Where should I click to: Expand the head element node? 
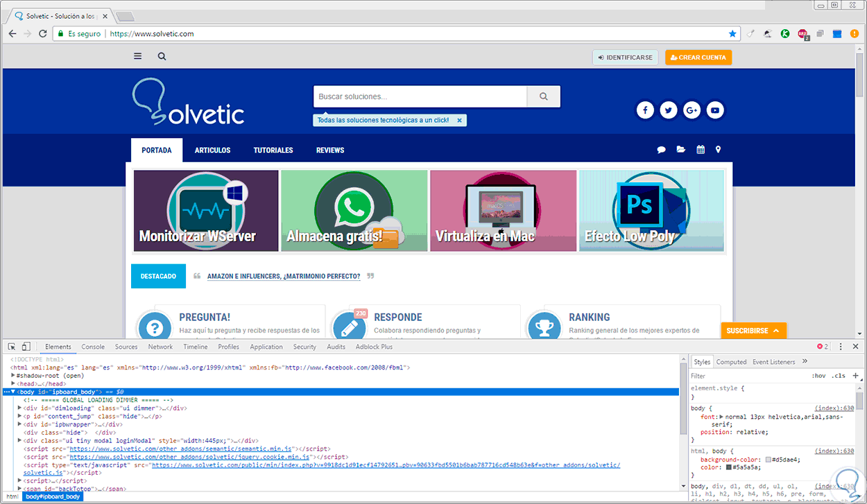pos(13,383)
